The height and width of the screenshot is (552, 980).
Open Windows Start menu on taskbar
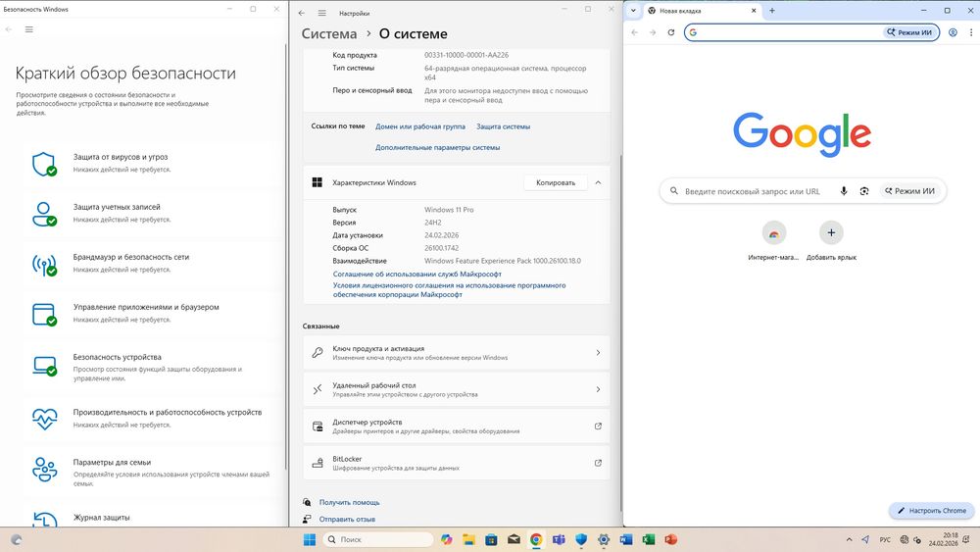click(x=310, y=539)
